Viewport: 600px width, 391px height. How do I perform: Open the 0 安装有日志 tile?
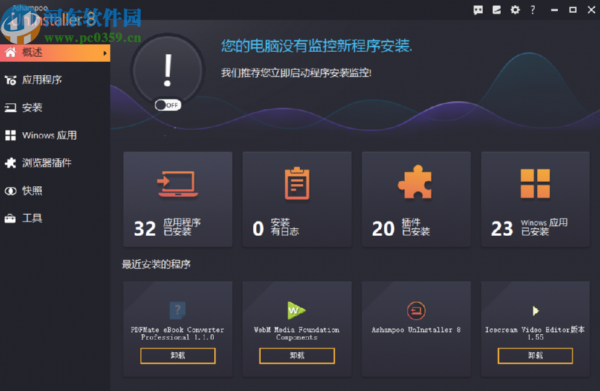(297, 199)
